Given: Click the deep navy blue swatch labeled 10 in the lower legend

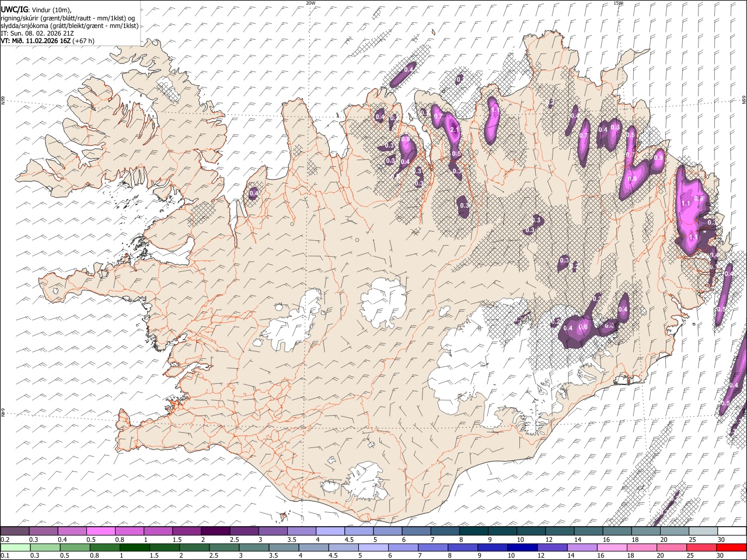Looking at the screenshot, I should pos(522,547).
